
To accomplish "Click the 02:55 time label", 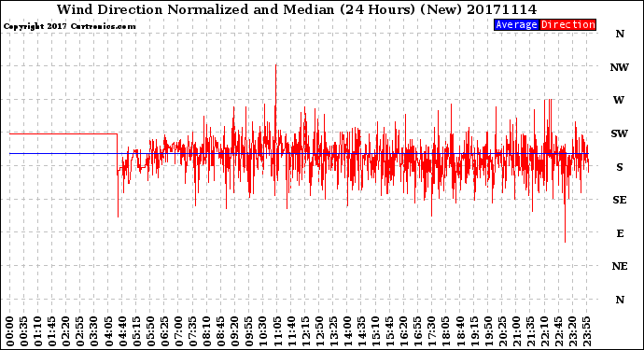I will click(80, 331).
